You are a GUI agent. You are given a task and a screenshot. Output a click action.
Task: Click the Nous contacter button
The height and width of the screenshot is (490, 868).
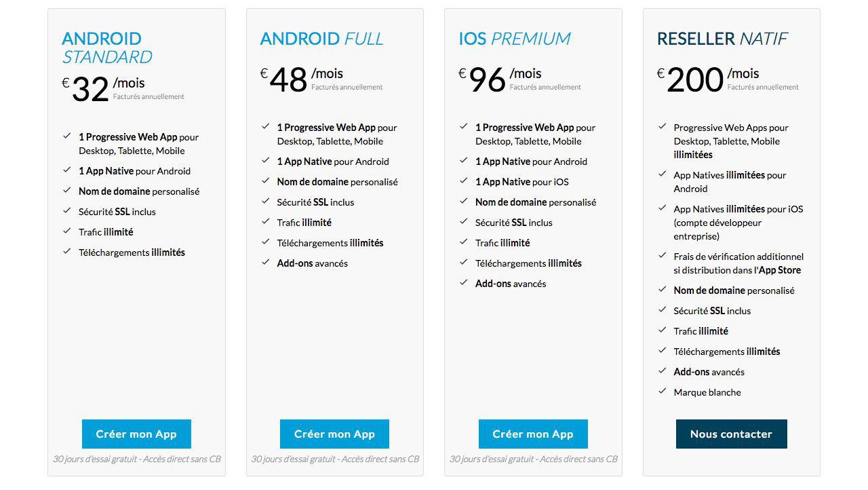tap(731, 434)
